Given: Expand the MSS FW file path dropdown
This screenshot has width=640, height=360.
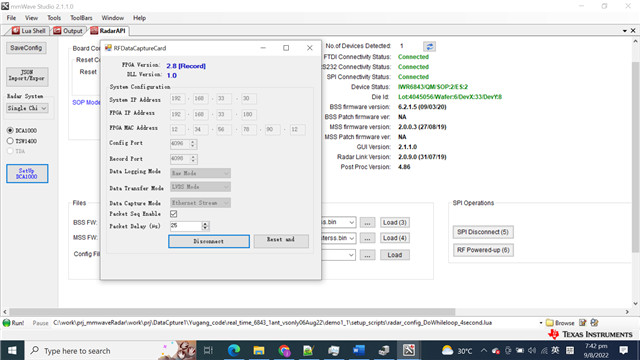Looking at the screenshot, I should [x=351, y=238].
